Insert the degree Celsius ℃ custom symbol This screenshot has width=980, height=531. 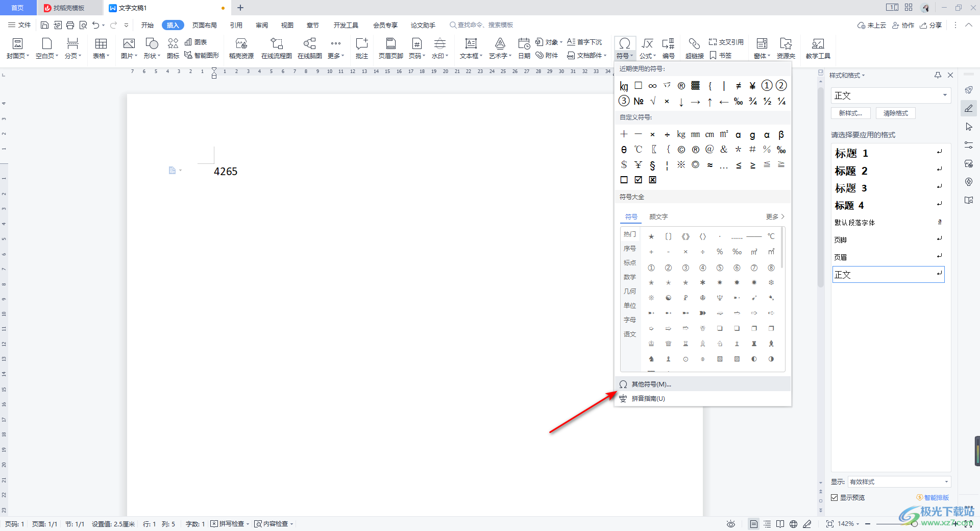tap(638, 150)
